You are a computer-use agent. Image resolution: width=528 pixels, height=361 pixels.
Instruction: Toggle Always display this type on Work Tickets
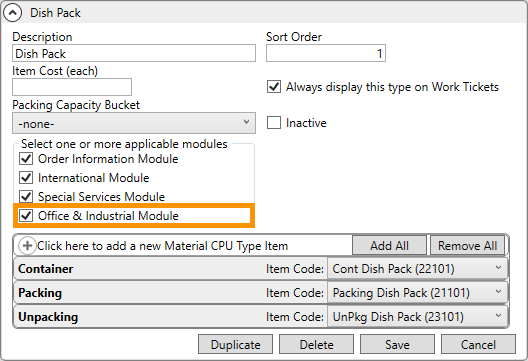[274, 87]
